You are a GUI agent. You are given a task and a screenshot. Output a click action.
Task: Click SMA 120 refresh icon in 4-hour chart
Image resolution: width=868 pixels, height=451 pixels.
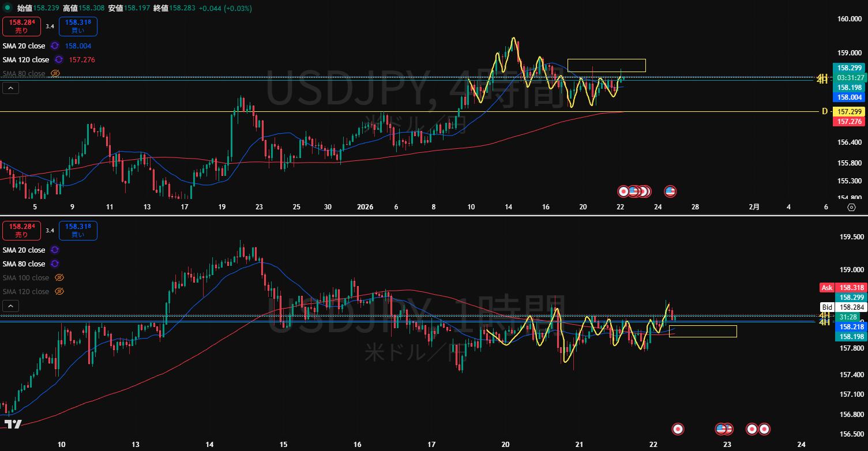(59, 59)
